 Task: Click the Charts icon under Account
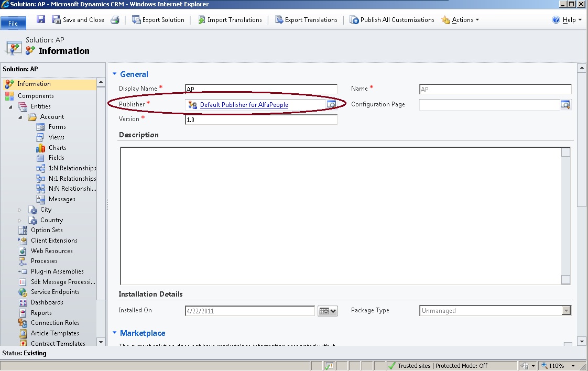point(40,148)
